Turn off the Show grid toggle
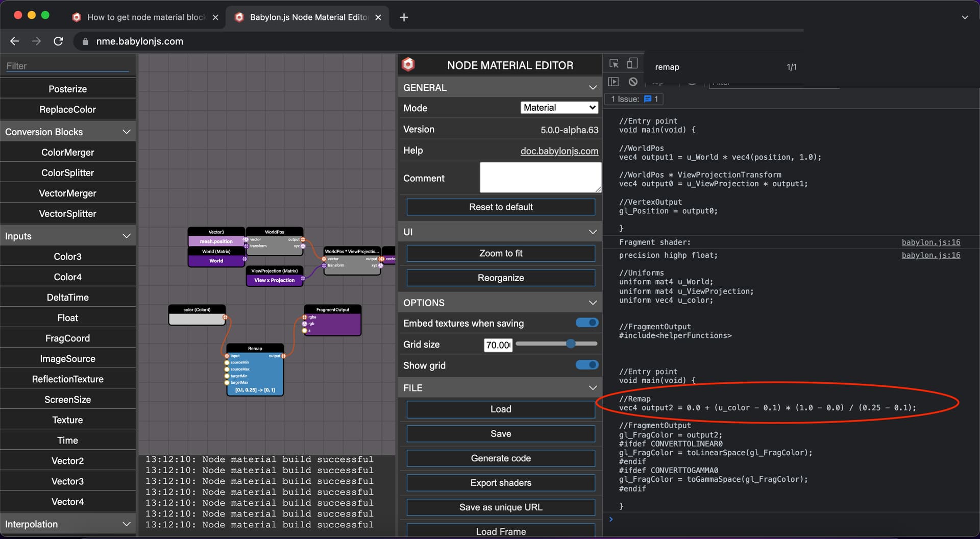The width and height of the screenshot is (980, 539). pos(586,365)
